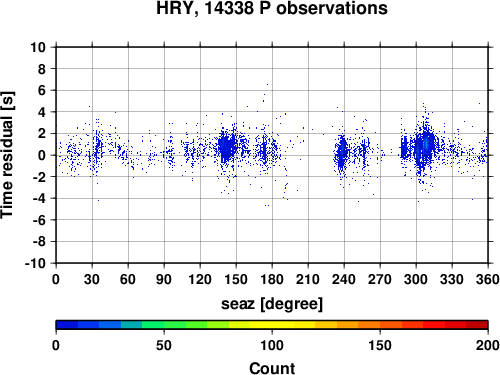Viewport: 500px width, 375px height.
Task: Click the colorbar tick label '0'
Action: 56,345
